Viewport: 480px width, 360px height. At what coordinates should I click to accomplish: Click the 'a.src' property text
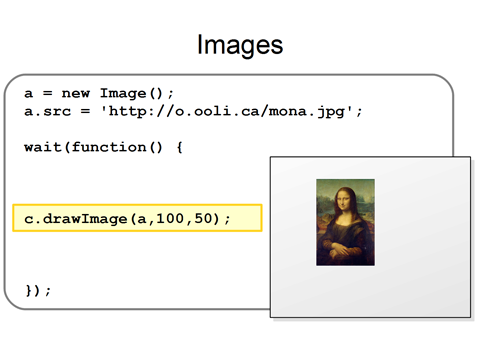tap(47, 111)
